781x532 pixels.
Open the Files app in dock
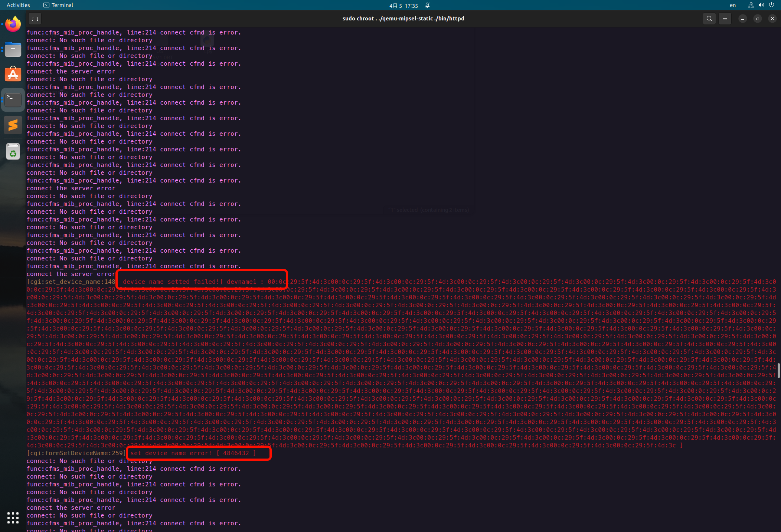tap(13, 50)
